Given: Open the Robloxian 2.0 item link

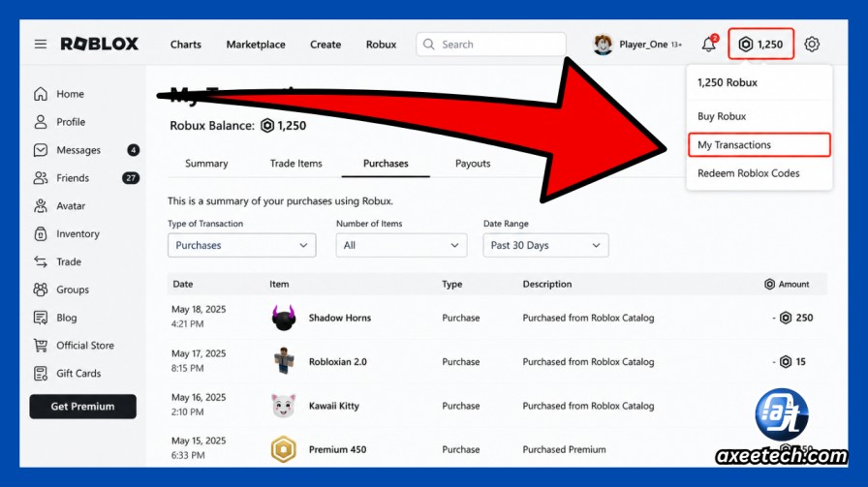Looking at the screenshot, I should pyautogui.click(x=338, y=361).
